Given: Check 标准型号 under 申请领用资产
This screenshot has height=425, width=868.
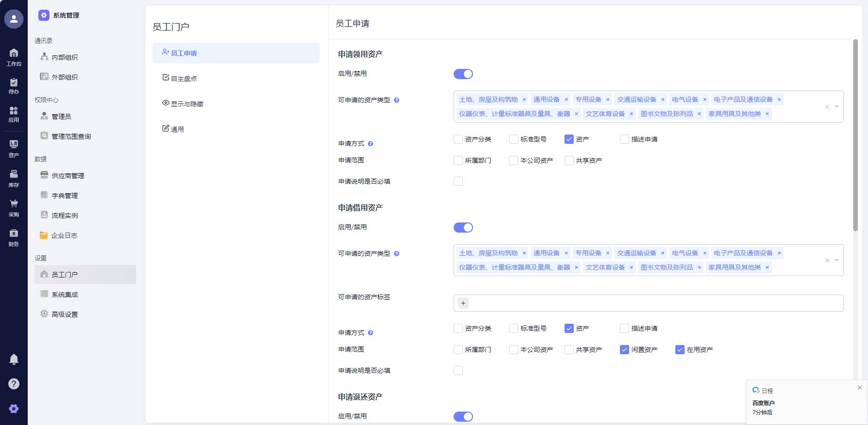Looking at the screenshot, I should [x=514, y=139].
